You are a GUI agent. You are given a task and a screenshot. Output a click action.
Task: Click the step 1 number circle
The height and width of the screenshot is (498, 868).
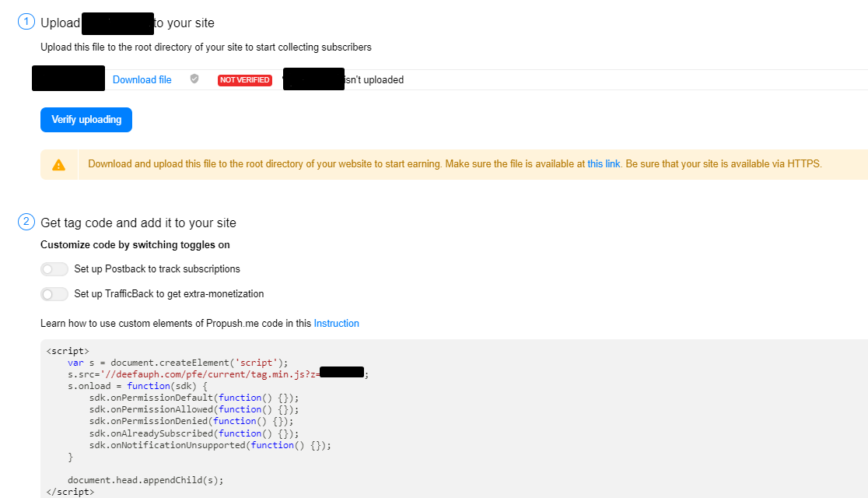pyautogui.click(x=26, y=23)
